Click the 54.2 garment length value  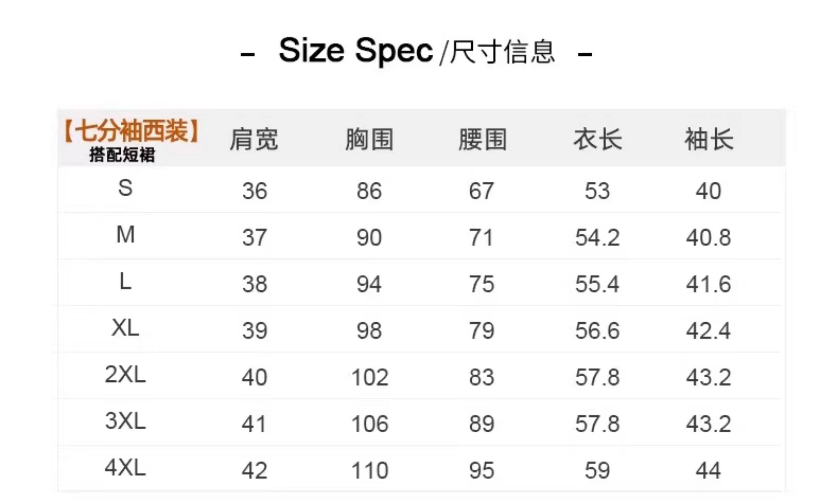click(597, 237)
